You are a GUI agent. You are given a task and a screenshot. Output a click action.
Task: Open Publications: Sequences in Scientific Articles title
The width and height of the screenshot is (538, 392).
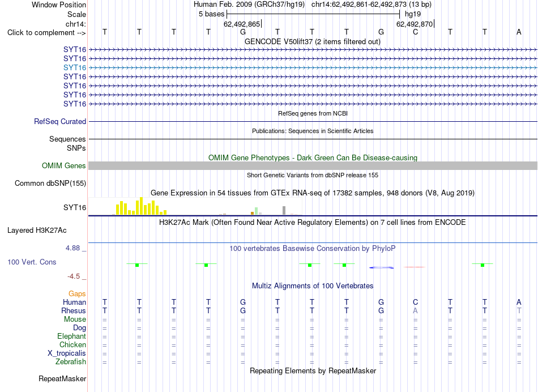pyautogui.click(x=313, y=131)
